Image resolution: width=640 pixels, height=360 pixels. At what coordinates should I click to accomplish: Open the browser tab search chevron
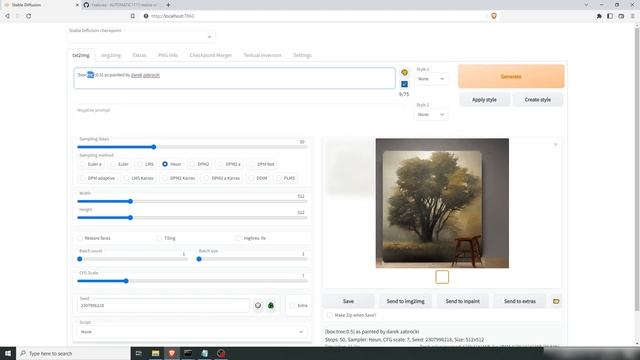coord(586,5)
